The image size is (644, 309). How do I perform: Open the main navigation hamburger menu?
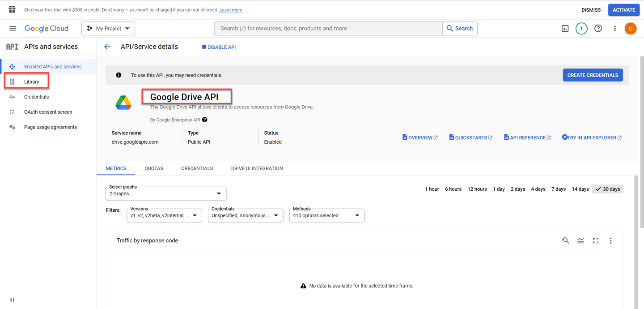pyautogui.click(x=13, y=28)
